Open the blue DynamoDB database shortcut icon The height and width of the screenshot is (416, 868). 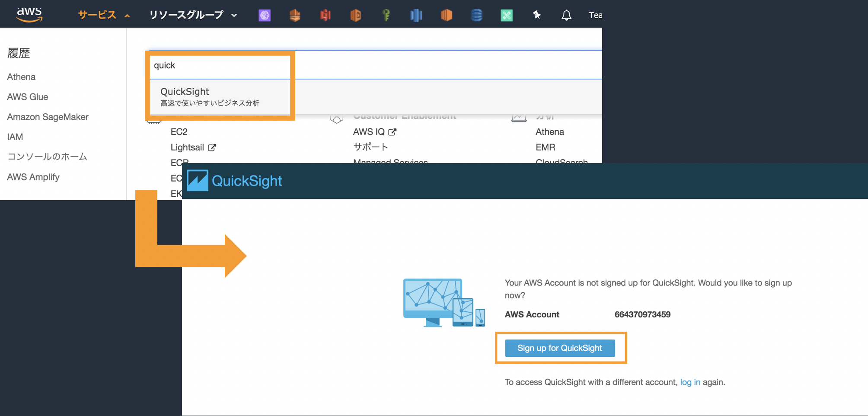click(476, 15)
